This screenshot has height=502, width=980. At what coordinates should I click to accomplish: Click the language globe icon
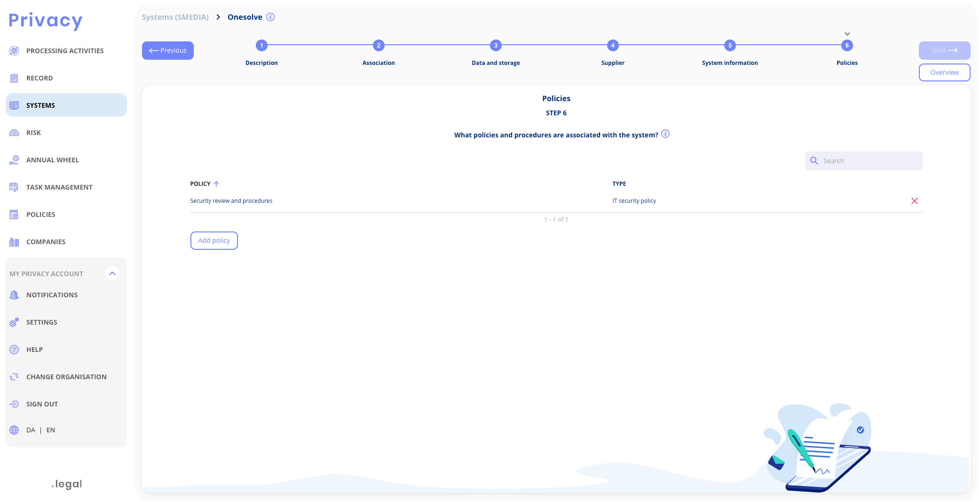14,430
